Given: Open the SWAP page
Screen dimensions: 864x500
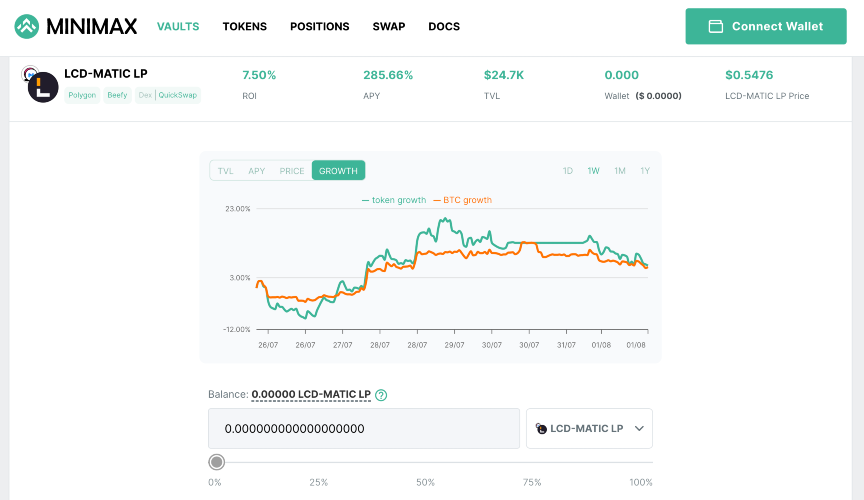Looking at the screenshot, I should (x=389, y=26).
